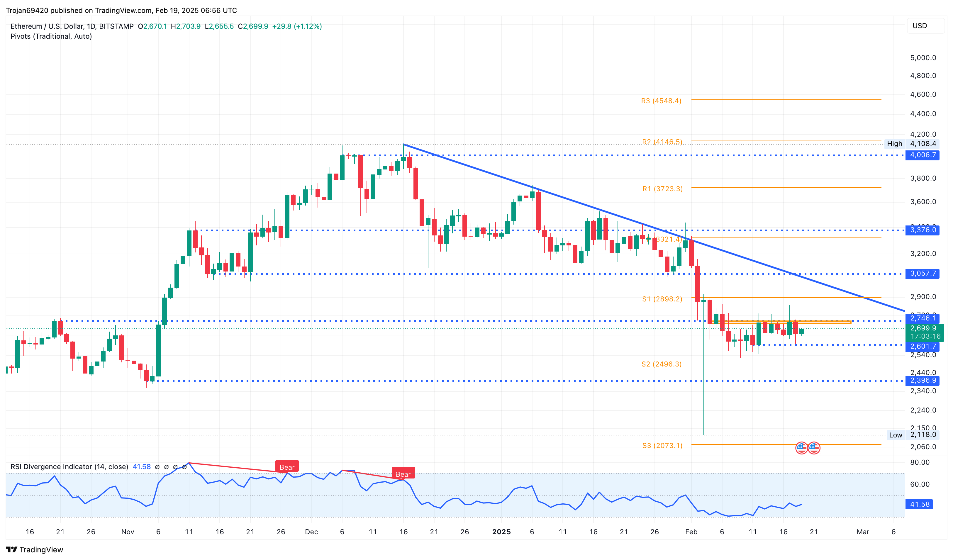Click the low price L2,655.5
Image resolution: width=953 pixels, height=560 pixels.
click(x=219, y=26)
